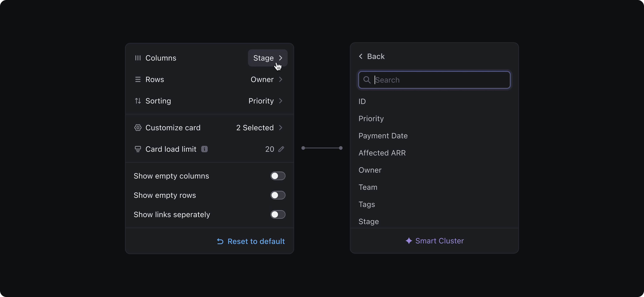The height and width of the screenshot is (297, 644).
Task: Click the search magnifier icon
Action: point(367,80)
